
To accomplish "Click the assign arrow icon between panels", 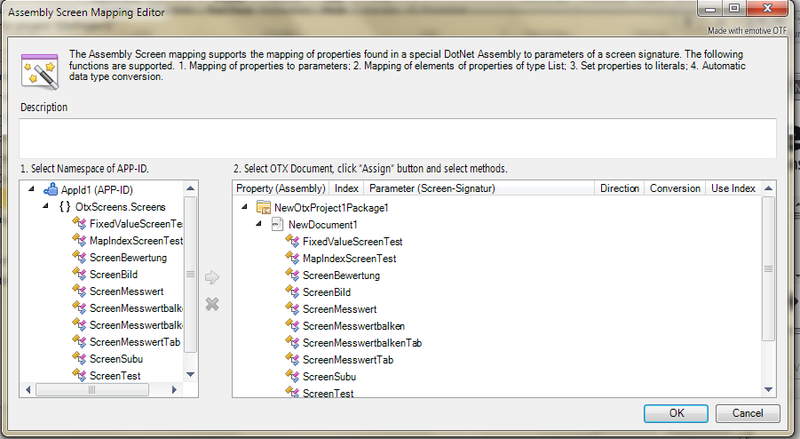I will click(x=211, y=278).
